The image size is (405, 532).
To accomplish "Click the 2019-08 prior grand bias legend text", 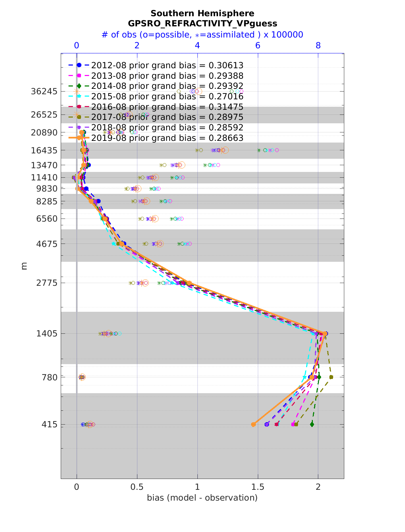I will pyautogui.click(x=167, y=138).
